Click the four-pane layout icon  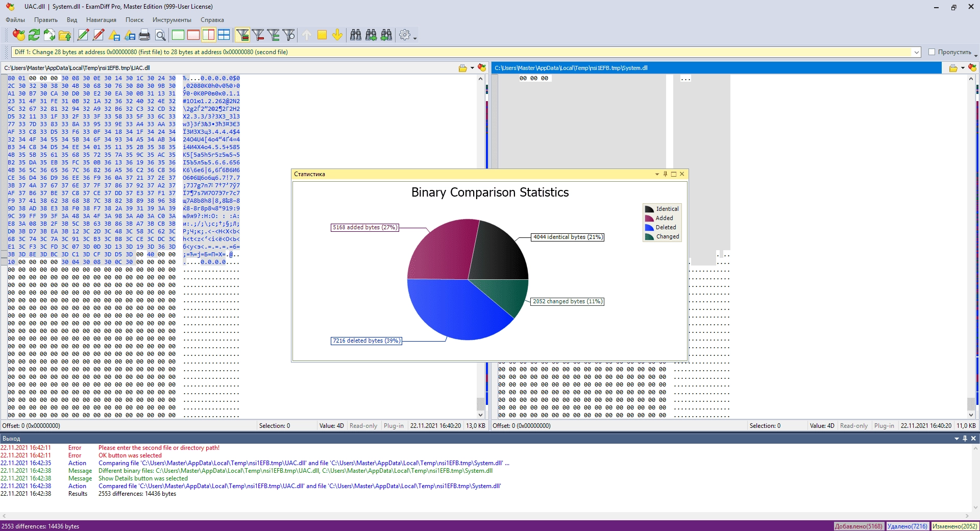pos(224,35)
